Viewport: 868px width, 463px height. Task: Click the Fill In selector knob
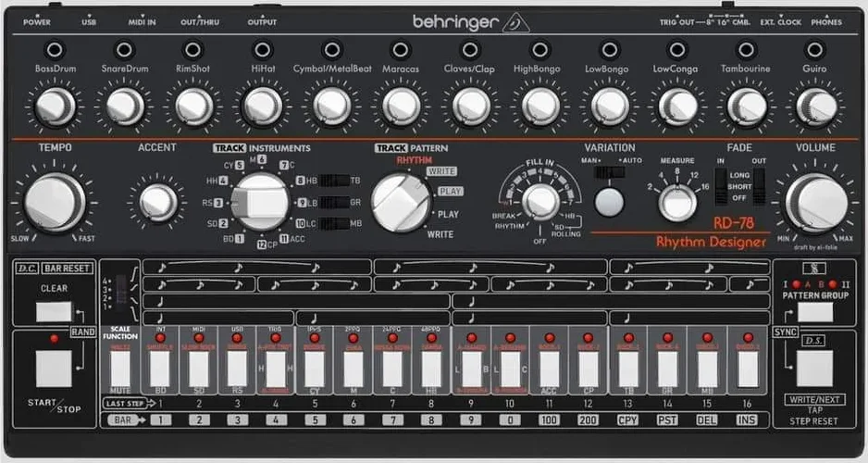click(540, 202)
